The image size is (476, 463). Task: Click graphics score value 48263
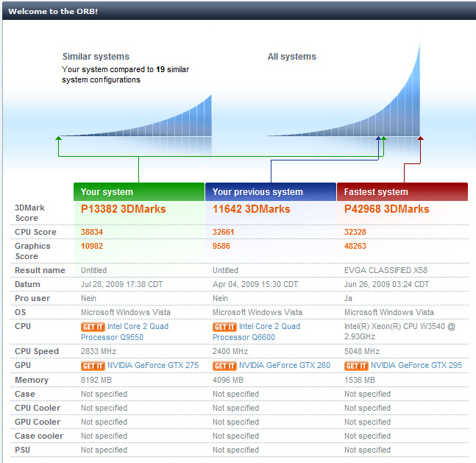click(355, 246)
